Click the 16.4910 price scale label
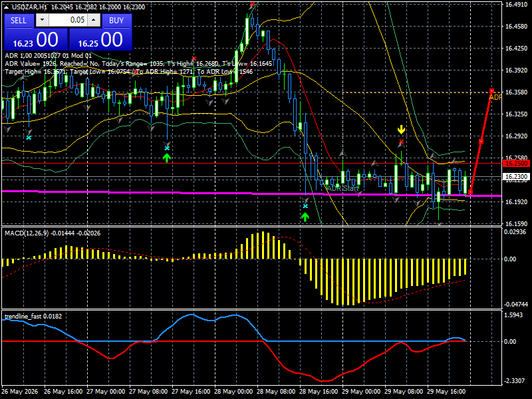This screenshot has width=532, height=399. click(x=516, y=5)
